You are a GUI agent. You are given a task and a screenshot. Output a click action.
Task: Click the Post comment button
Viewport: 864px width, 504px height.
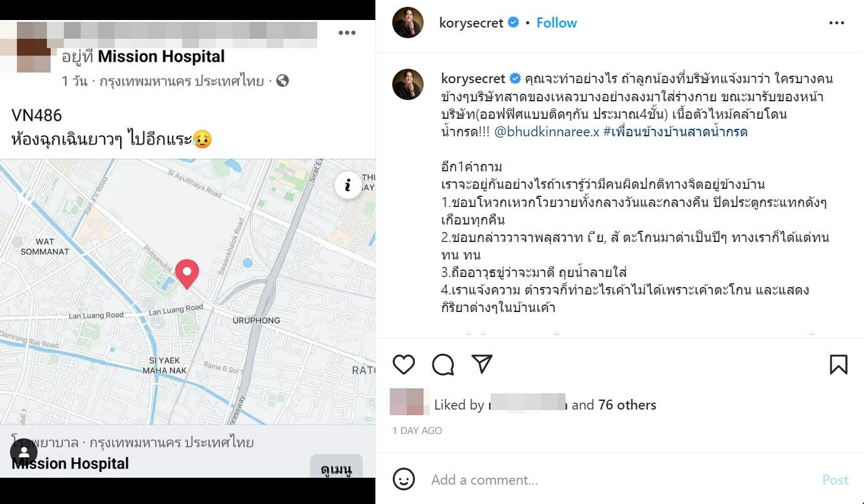pos(835,480)
